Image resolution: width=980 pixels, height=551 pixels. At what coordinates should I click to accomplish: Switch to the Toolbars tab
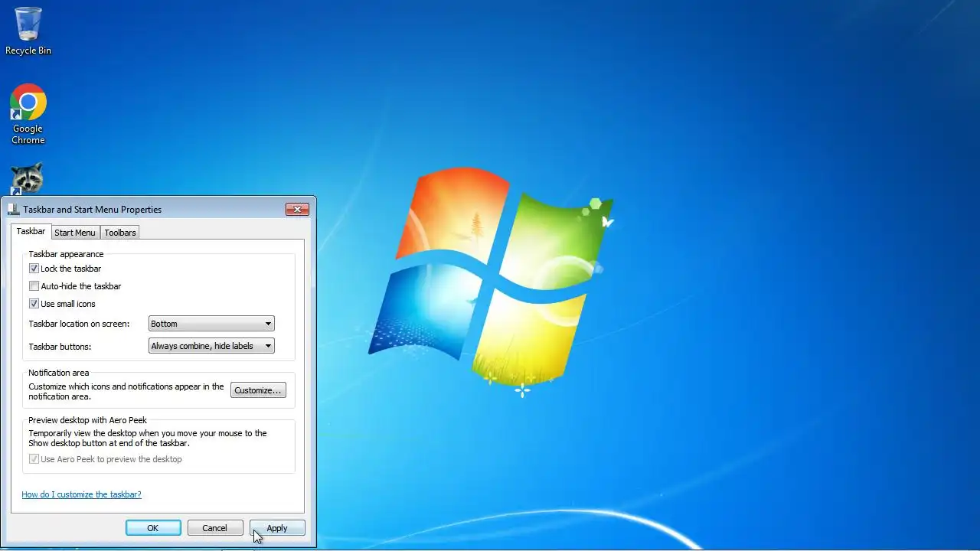pyautogui.click(x=120, y=233)
